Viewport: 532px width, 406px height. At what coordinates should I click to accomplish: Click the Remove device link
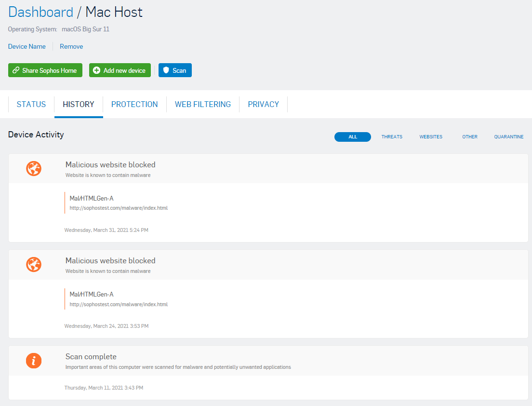(x=71, y=47)
